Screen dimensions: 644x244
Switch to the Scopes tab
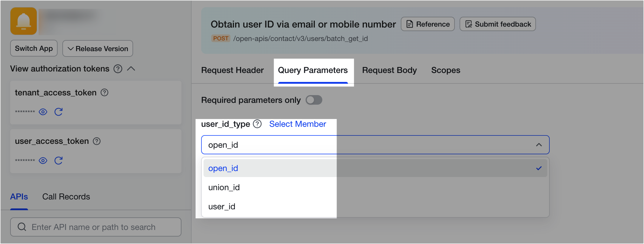[x=446, y=70]
